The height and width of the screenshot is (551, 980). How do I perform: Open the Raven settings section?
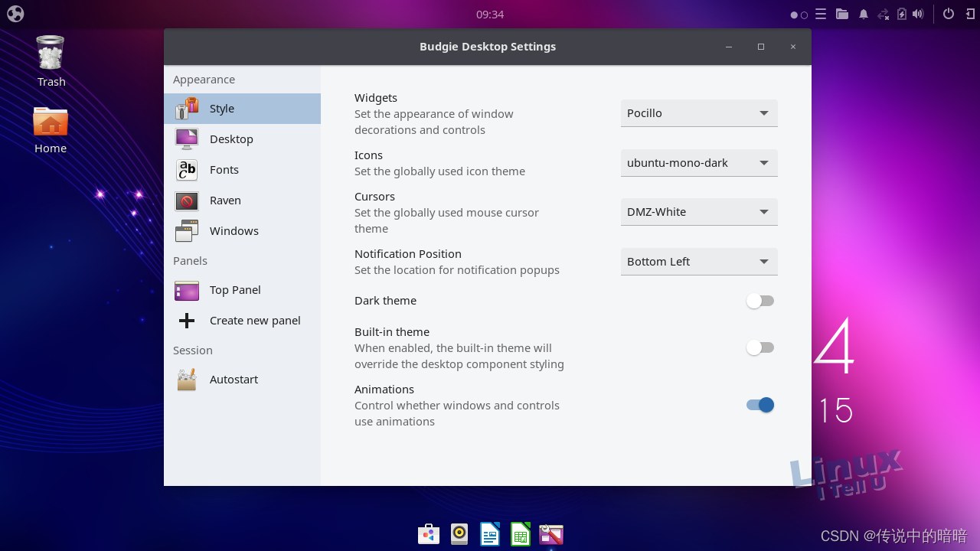[x=242, y=201]
